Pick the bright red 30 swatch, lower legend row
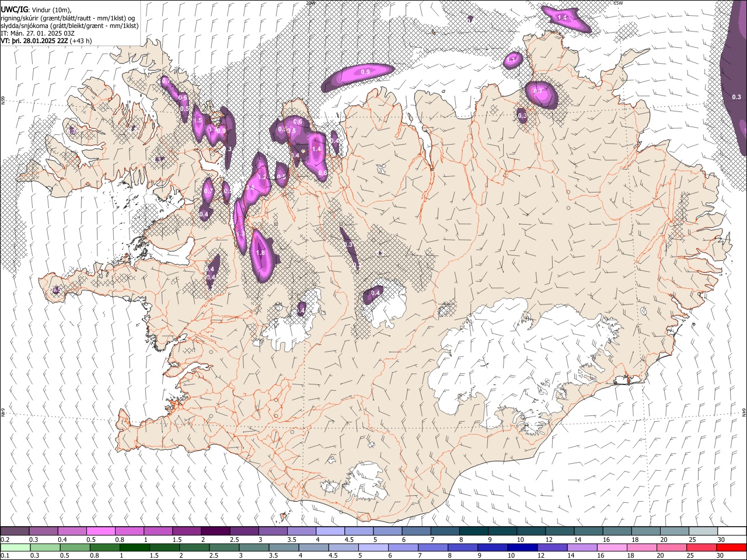The width and height of the screenshot is (747, 560). tap(731, 547)
